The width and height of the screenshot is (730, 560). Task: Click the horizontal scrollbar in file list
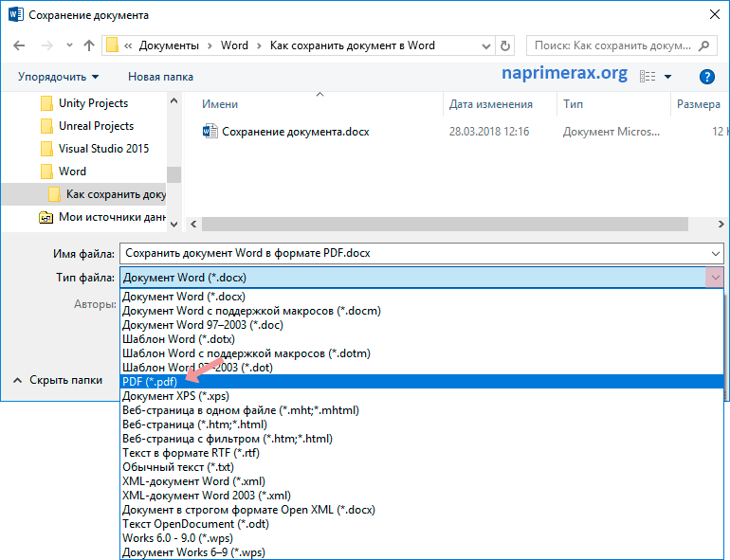(445, 225)
